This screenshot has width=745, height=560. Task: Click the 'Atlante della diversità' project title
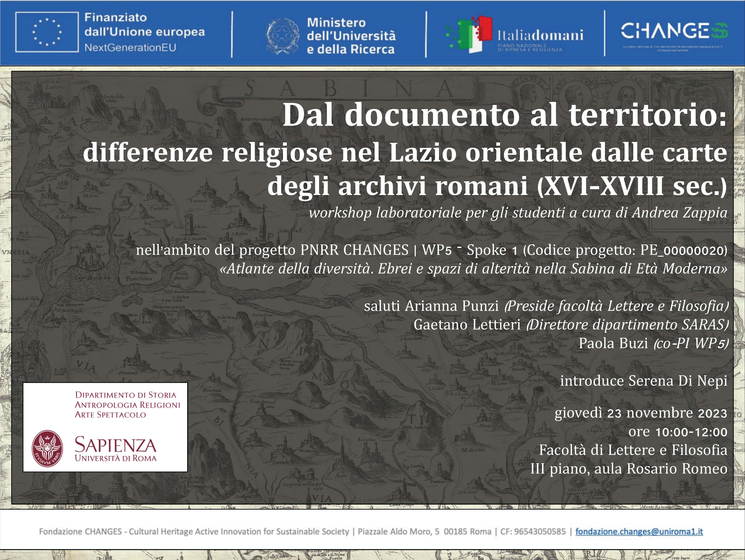pos(473,269)
